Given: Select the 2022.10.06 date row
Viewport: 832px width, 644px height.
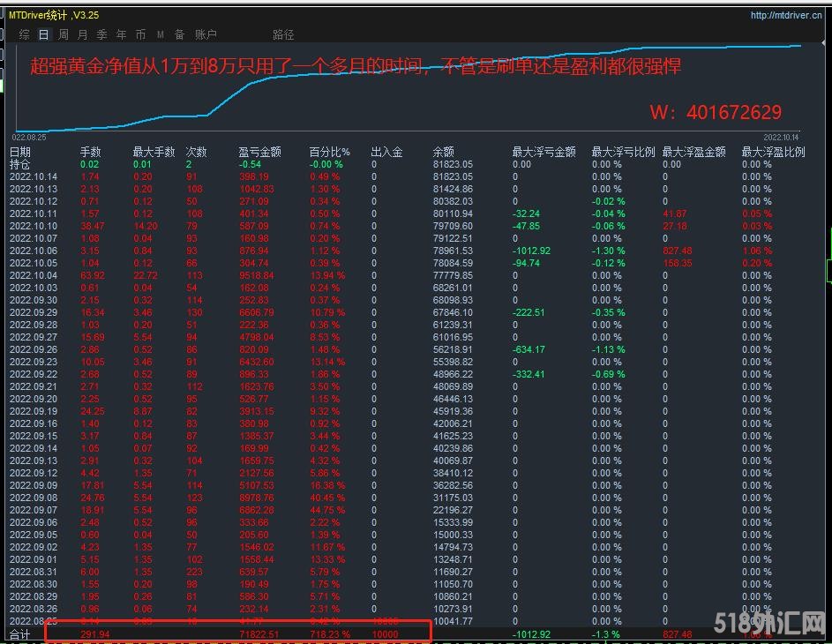Looking at the screenshot, I should 34,251.
